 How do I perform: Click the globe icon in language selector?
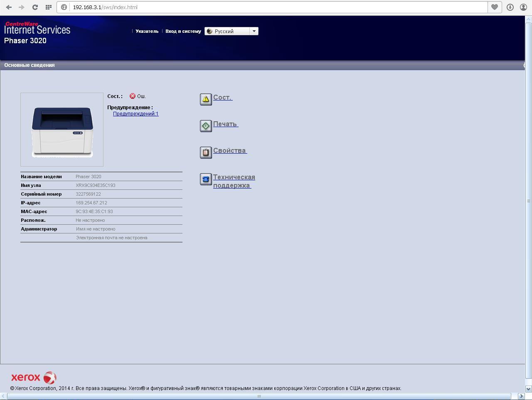point(209,31)
